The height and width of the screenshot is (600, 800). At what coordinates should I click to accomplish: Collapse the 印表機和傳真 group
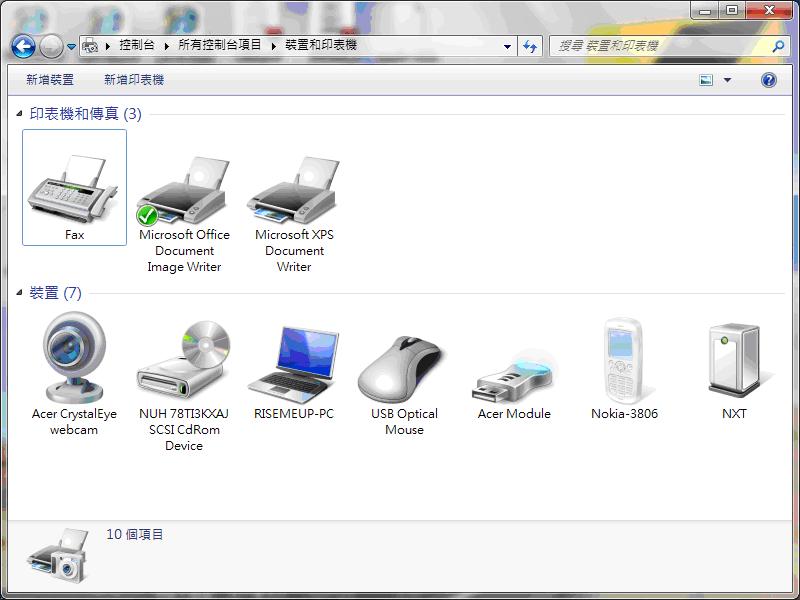(x=19, y=113)
